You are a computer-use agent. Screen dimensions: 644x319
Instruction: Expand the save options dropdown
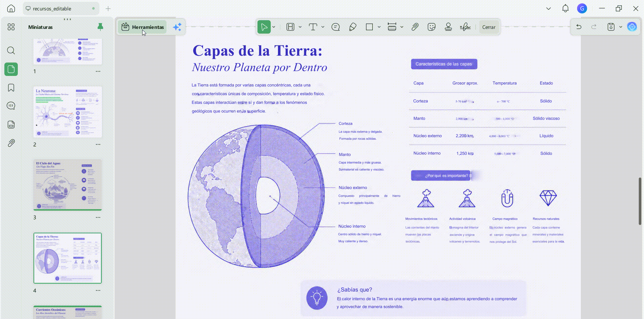620,27
